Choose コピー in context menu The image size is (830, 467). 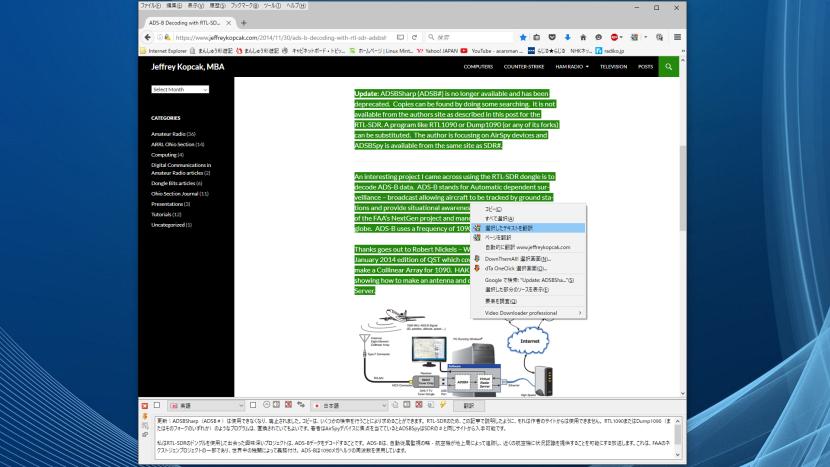click(529, 209)
